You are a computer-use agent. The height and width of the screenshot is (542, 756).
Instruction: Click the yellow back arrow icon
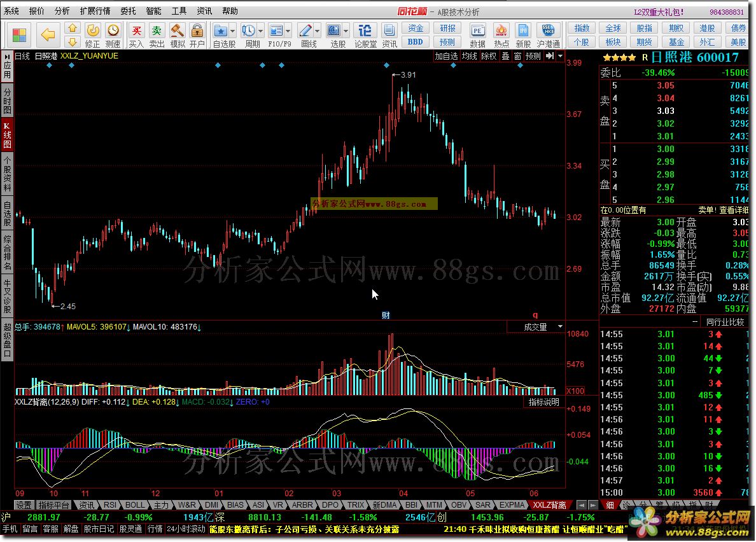48,35
